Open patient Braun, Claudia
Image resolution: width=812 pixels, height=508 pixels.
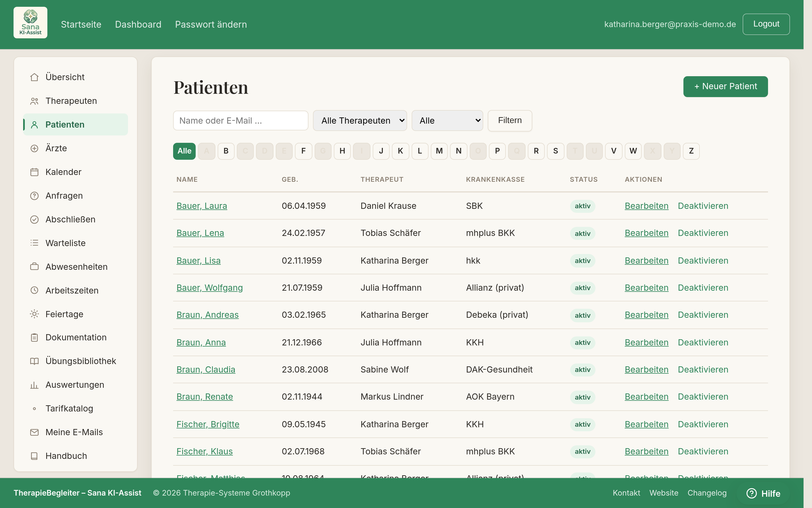[x=206, y=370]
